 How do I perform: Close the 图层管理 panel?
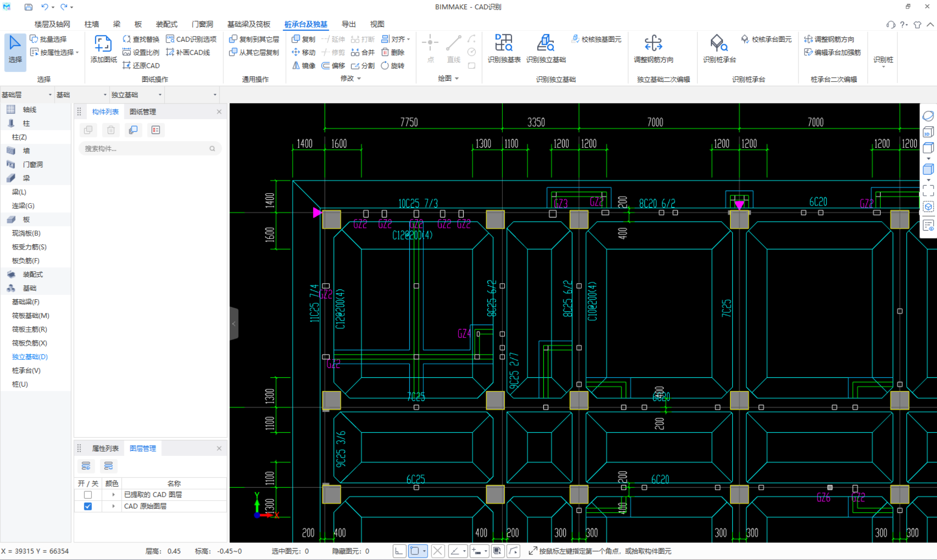click(x=219, y=448)
